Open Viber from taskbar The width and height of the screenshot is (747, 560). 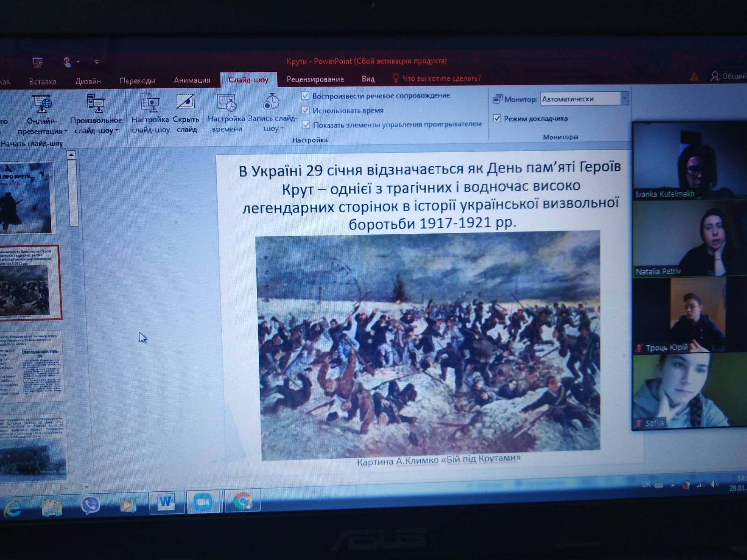tap(90, 505)
